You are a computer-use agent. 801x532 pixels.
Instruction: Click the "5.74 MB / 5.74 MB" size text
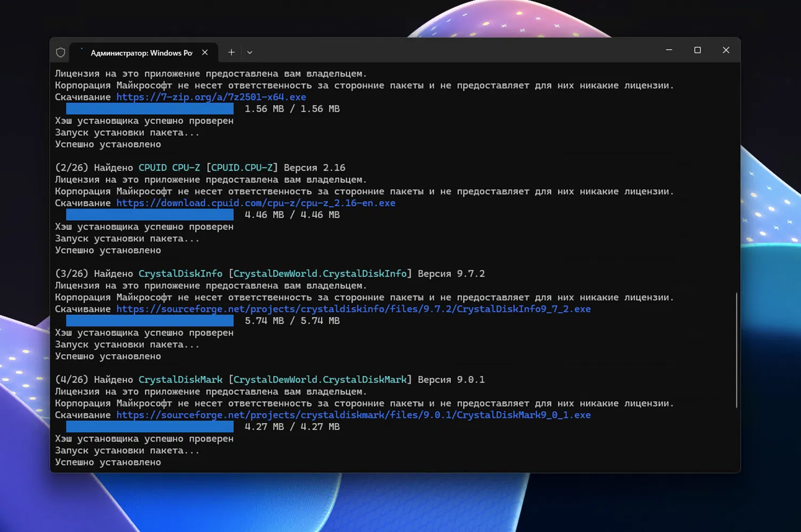(292, 320)
